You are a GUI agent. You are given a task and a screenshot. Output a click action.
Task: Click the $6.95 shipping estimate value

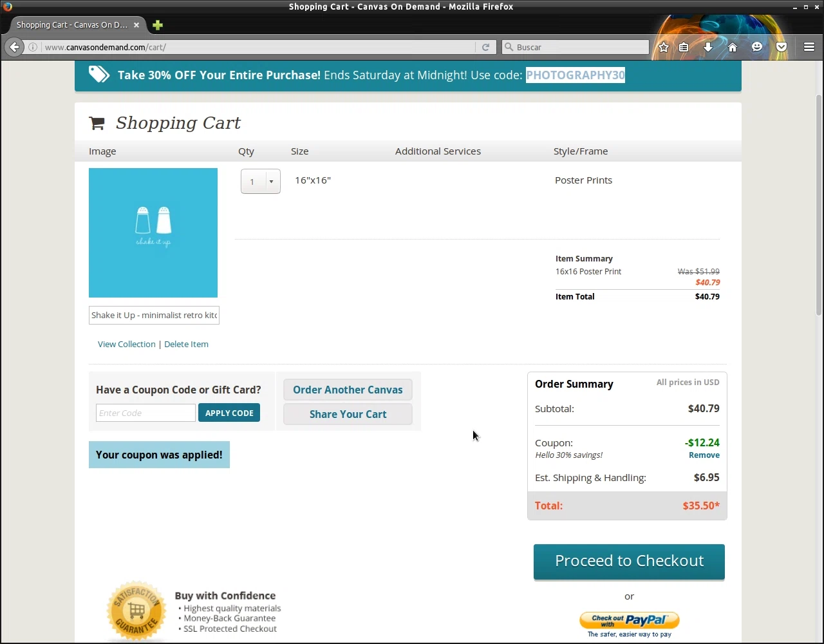(707, 477)
